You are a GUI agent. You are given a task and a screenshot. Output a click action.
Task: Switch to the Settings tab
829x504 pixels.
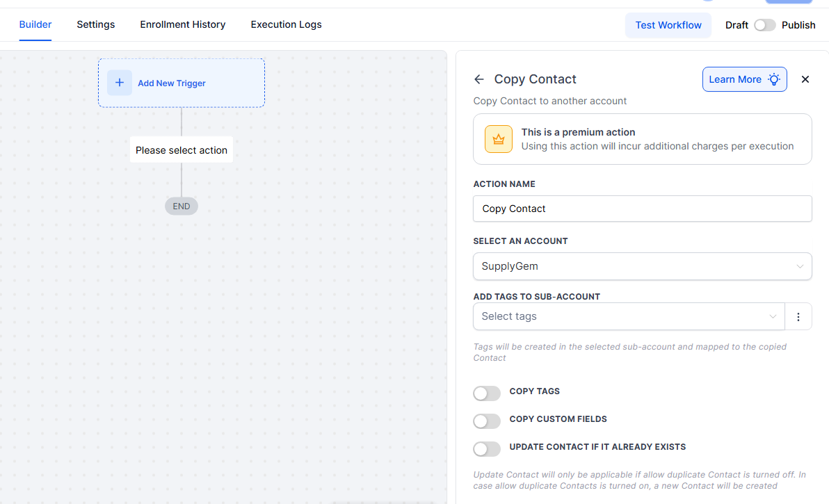(95, 24)
